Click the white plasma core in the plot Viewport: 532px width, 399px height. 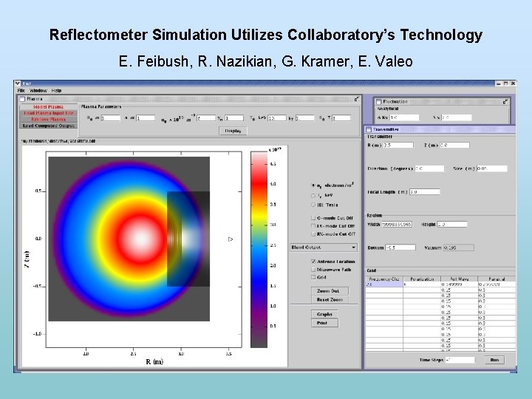pyautogui.click(x=140, y=239)
